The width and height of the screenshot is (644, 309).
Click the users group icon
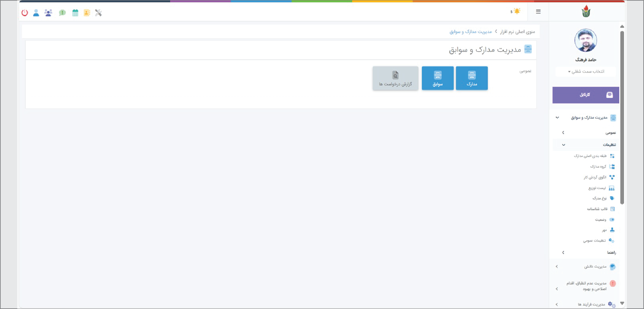pos(48,13)
